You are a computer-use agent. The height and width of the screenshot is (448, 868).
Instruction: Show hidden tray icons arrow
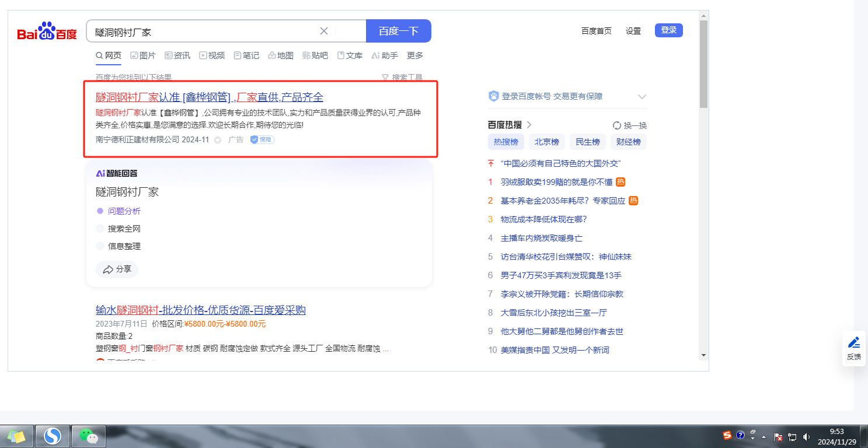point(764,436)
